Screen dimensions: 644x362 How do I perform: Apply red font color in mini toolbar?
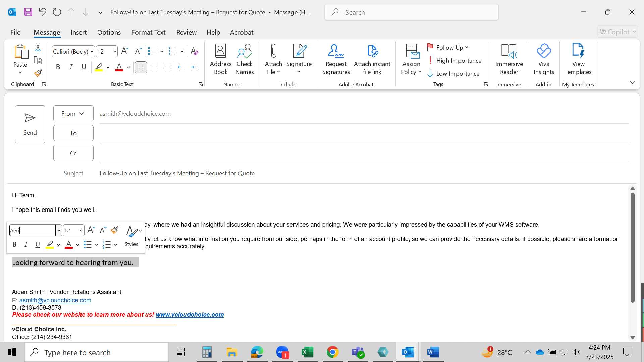point(69,244)
